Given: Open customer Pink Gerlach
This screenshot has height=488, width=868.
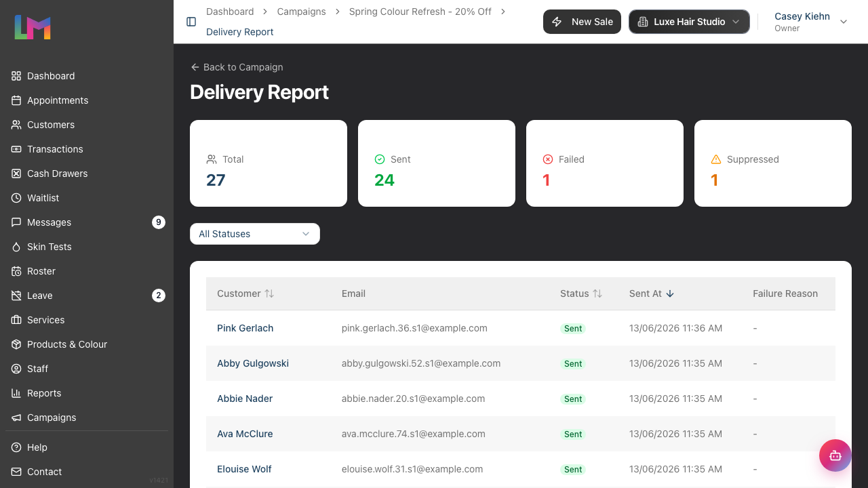Looking at the screenshot, I should 245,328.
